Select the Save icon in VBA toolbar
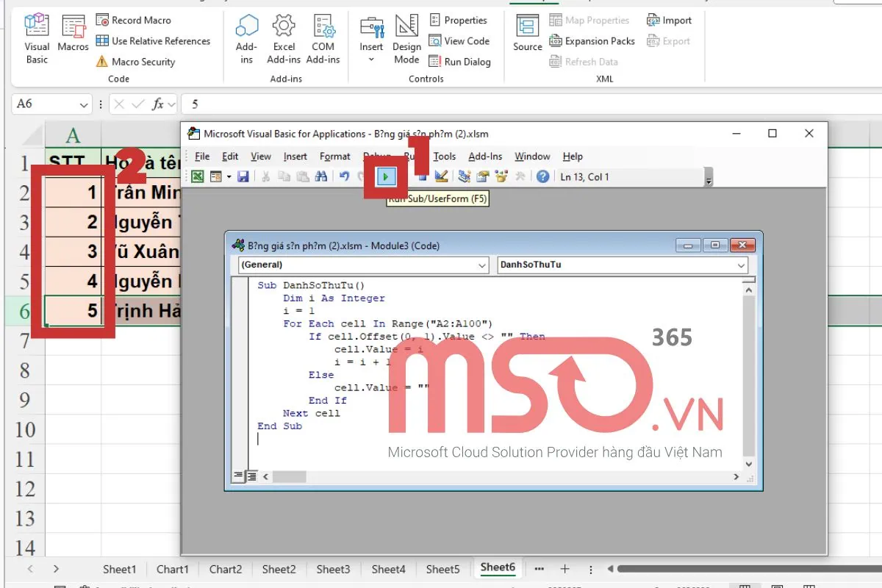 click(243, 176)
